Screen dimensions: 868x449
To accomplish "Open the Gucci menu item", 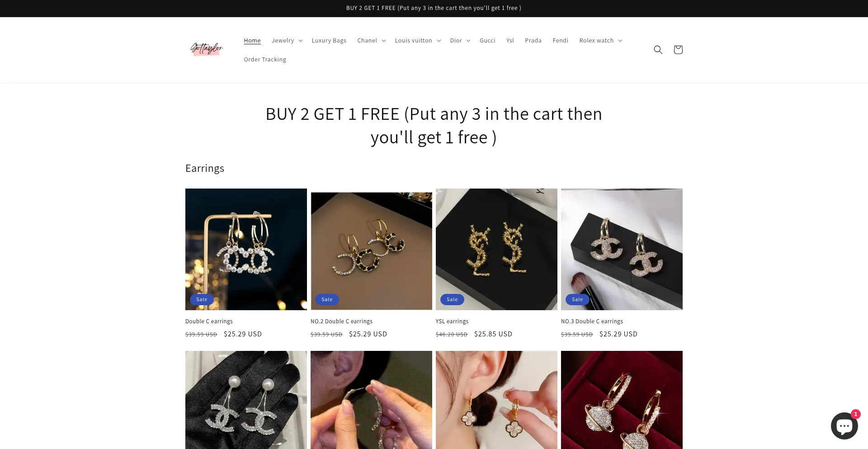I will (x=487, y=41).
